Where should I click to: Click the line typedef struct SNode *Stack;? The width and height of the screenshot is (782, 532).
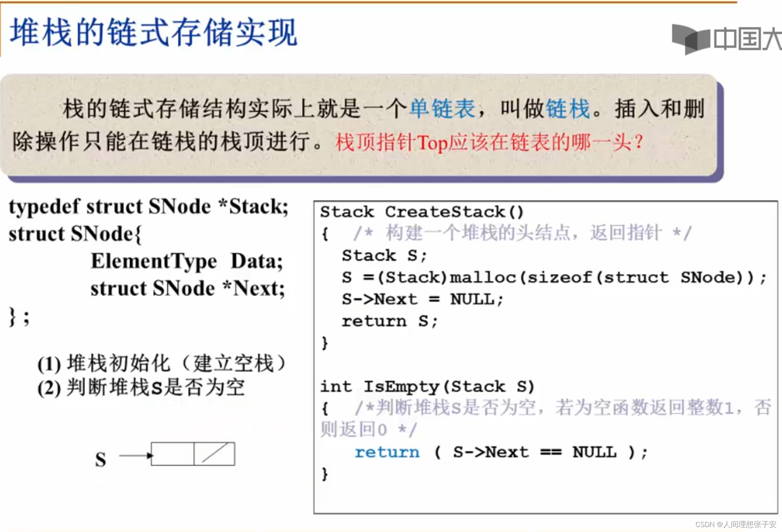(149, 207)
